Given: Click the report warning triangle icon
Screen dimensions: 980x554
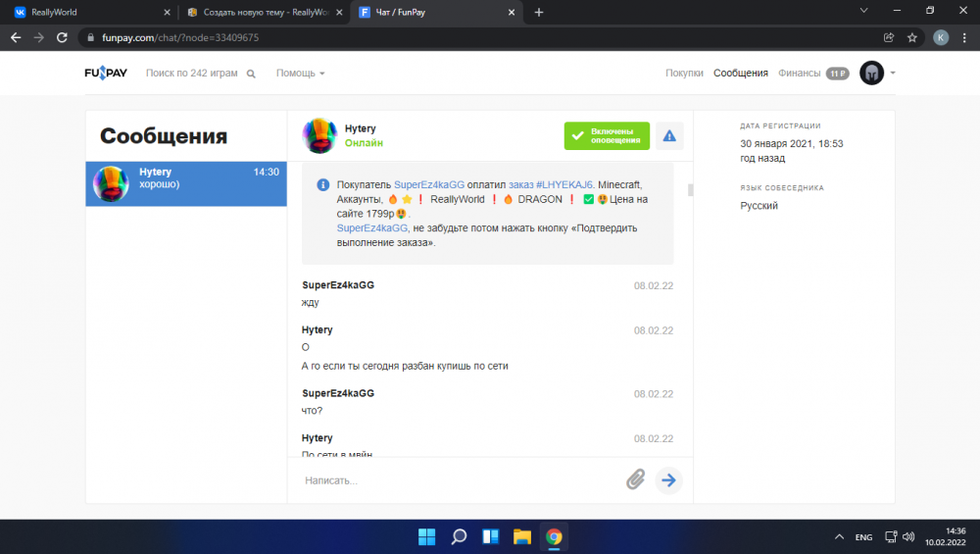Looking at the screenshot, I should coord(669,135).
